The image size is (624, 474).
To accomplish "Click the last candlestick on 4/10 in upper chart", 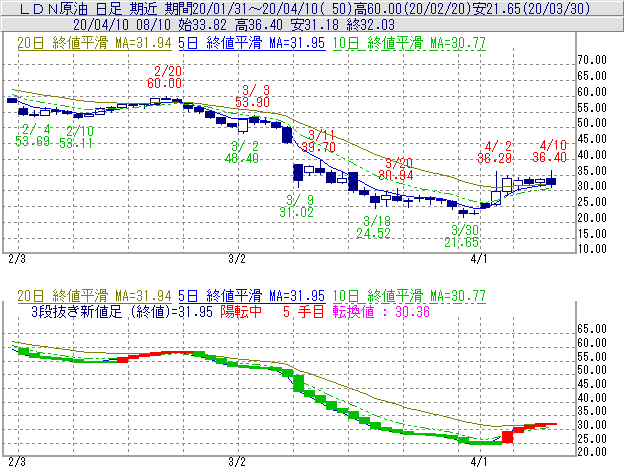I will coord(551,180).
